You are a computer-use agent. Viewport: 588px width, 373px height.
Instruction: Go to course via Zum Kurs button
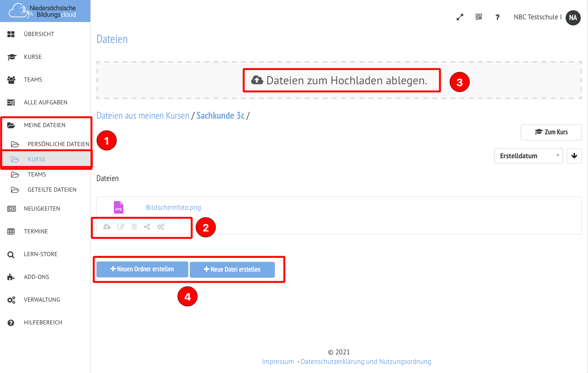pos(551,132)
